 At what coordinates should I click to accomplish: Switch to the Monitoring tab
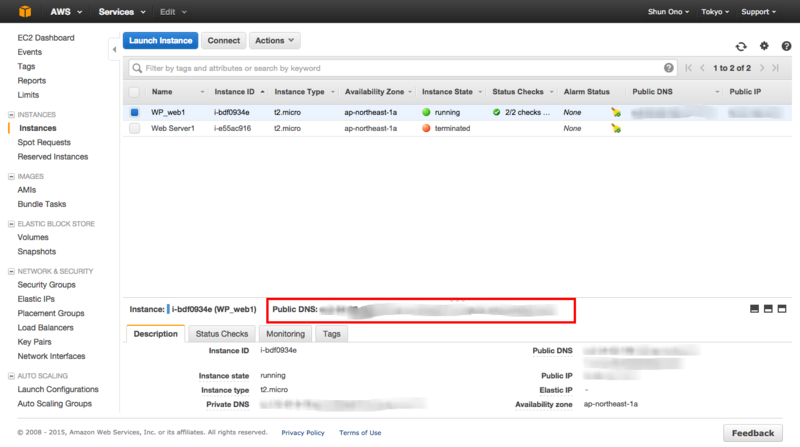pos(285,334)
